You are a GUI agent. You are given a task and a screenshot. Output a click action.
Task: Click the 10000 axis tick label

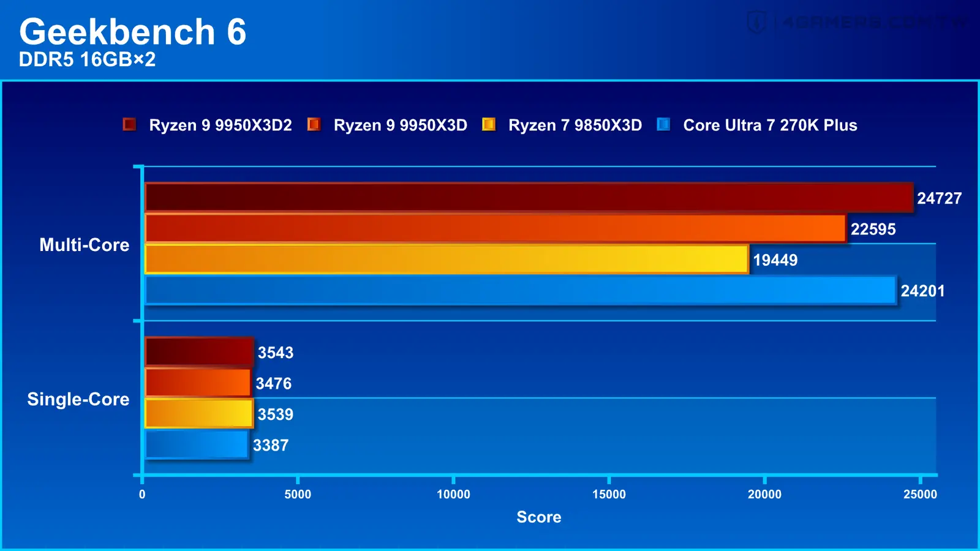click(x=453, y=494)
